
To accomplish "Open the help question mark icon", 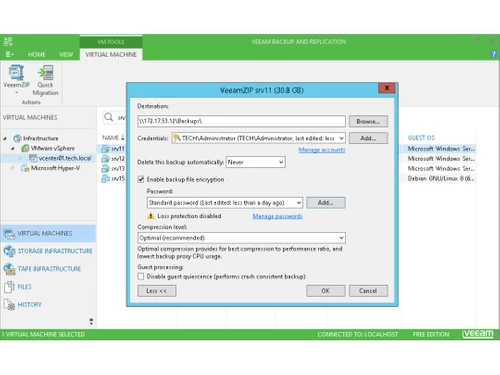I will 493,54.
